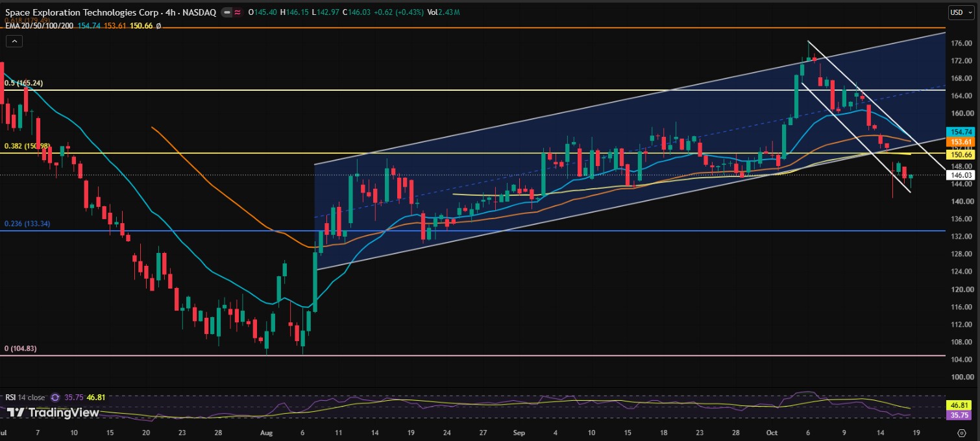Click the 132.00 price axis label
Screen dimensions: 980x441
(x=961, y=236)
